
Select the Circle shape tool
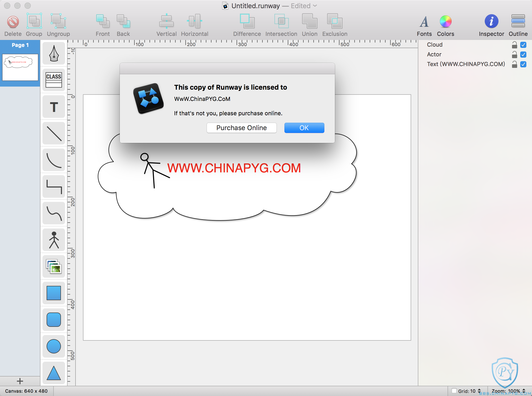click(54, 347)
